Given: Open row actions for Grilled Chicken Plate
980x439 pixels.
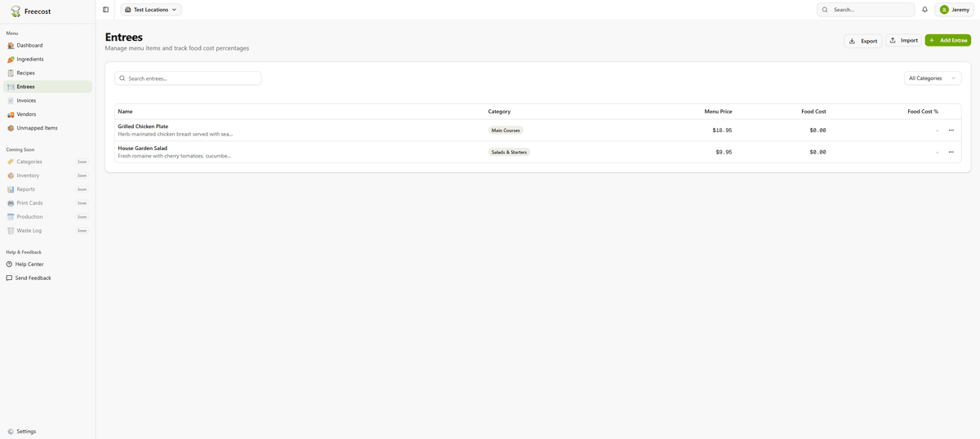Looking at the screenshot, I should tap(951, 131).
